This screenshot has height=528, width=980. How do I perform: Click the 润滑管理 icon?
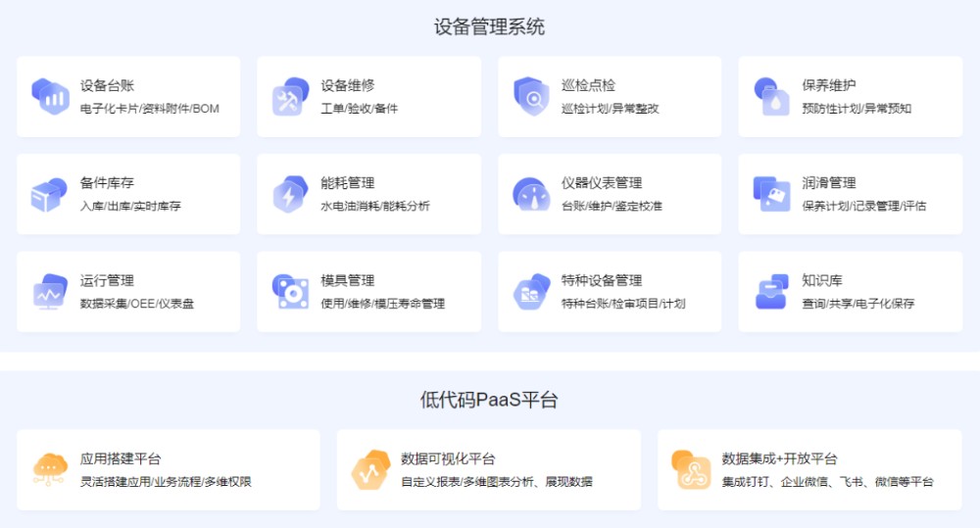click(771, 194)
